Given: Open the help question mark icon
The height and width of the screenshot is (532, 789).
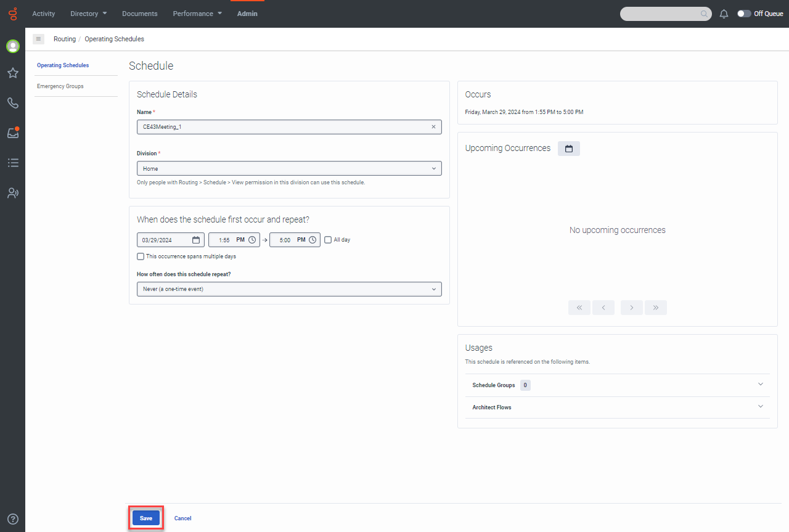Looking at the screenshot, I should (12, 519).
